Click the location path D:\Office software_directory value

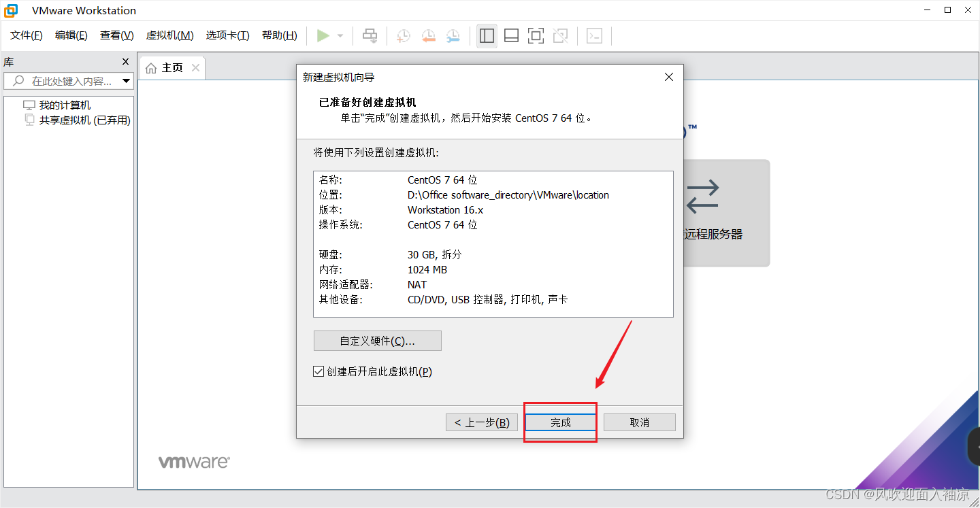click(508, 195)
